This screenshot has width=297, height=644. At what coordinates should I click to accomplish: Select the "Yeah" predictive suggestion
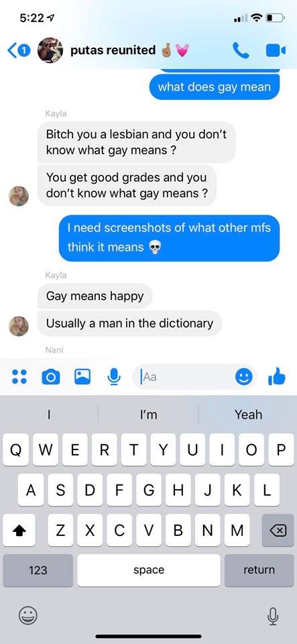248,415
